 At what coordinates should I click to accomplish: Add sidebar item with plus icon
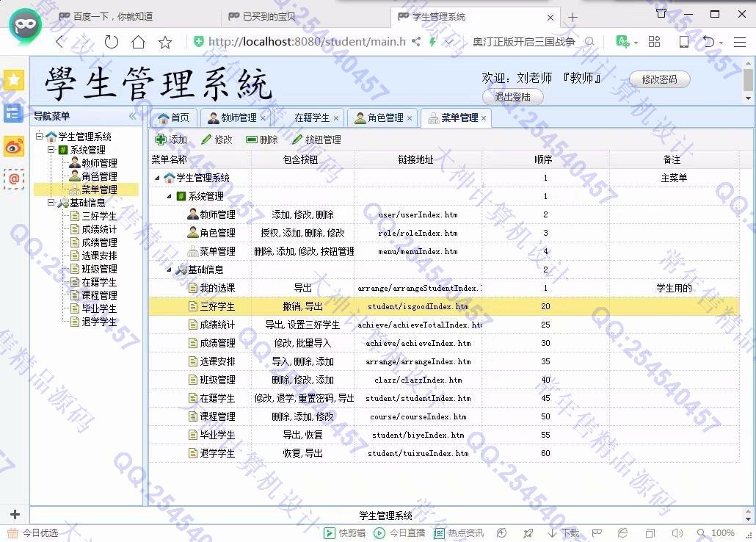click(x=15, y=515)
